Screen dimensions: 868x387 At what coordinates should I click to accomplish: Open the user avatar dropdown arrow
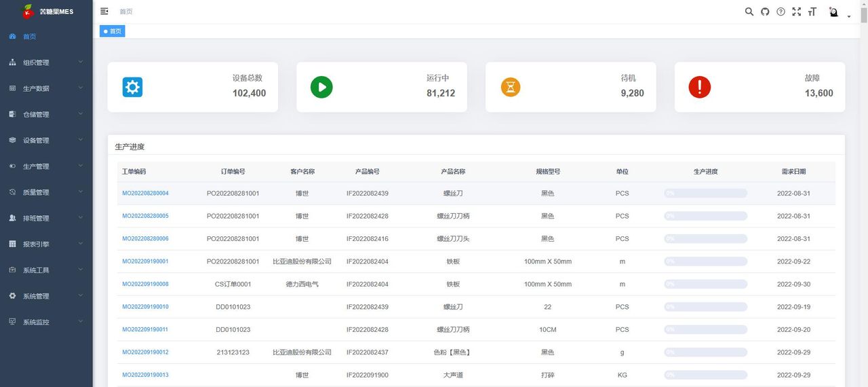point(849,17)
